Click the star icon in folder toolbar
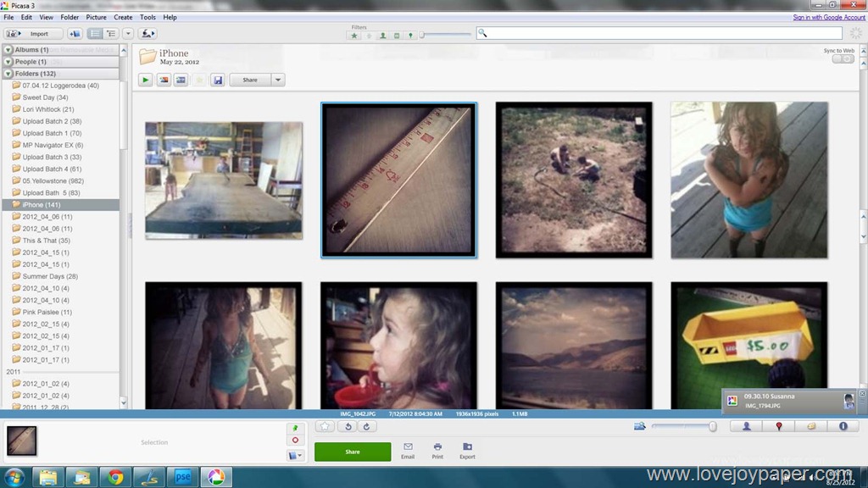 [199, 80]
